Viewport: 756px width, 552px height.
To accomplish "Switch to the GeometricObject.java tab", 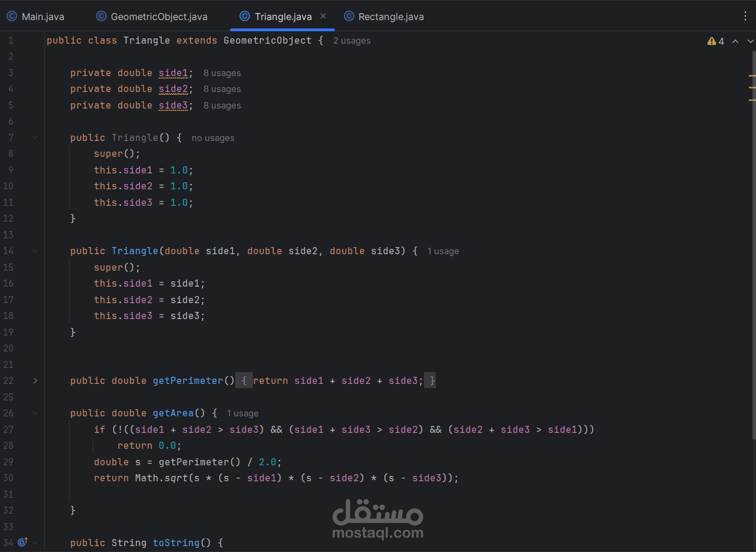I will point(157,16).
